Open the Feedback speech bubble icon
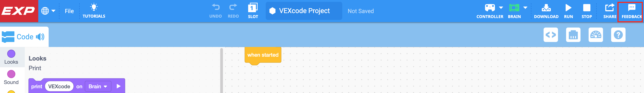 (631, 8)
